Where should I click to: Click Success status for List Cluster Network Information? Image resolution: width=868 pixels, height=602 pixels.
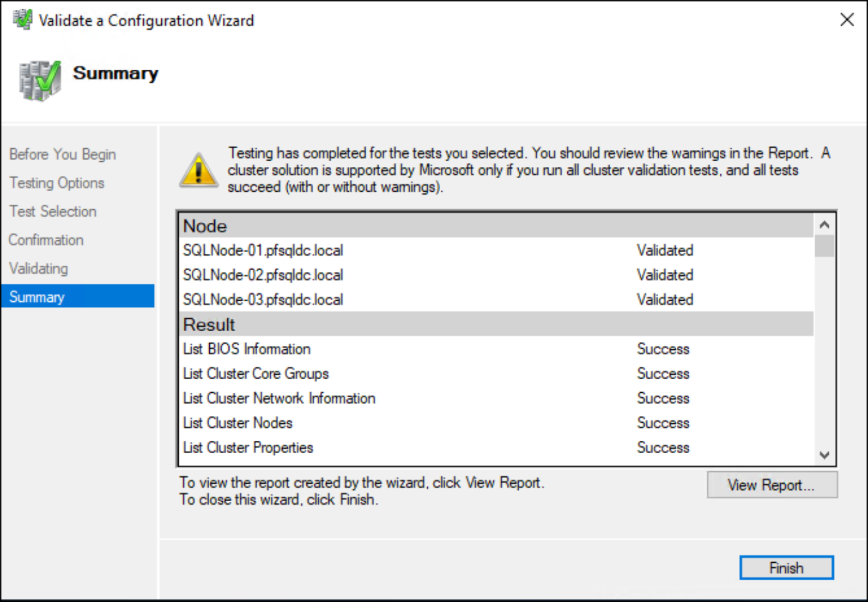pos(663,398)
